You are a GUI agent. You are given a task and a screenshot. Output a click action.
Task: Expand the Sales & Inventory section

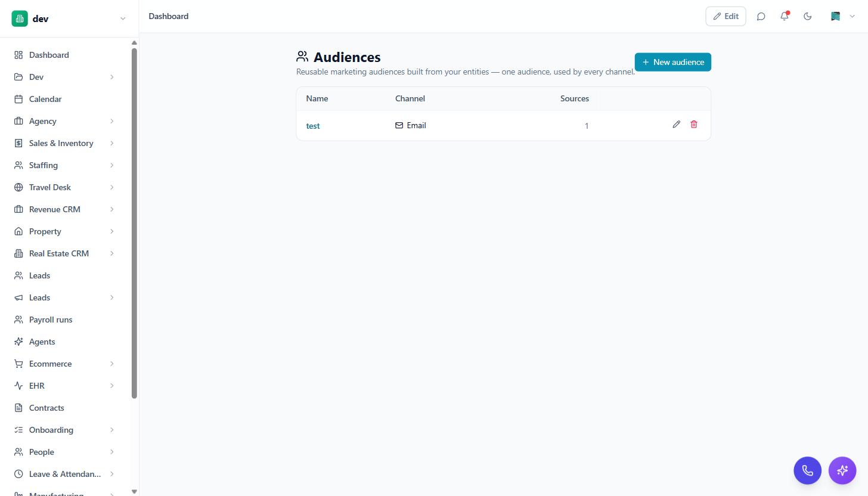111,143
